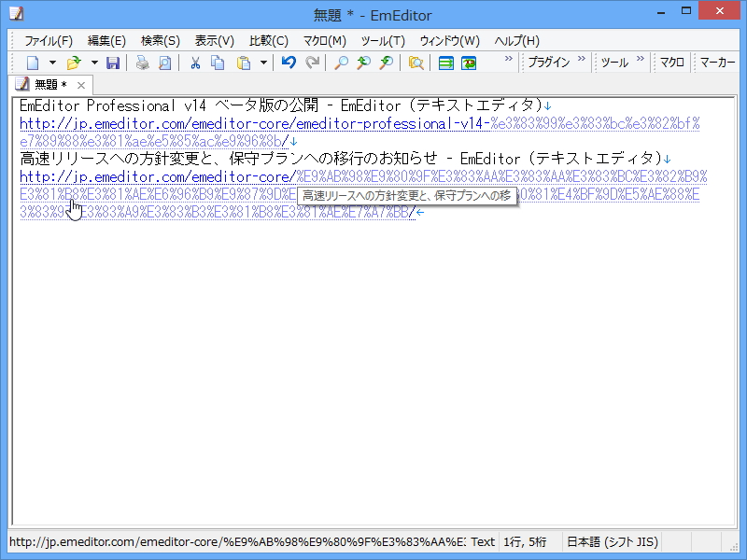Maximize the EmEditor window

click(686, 11)
